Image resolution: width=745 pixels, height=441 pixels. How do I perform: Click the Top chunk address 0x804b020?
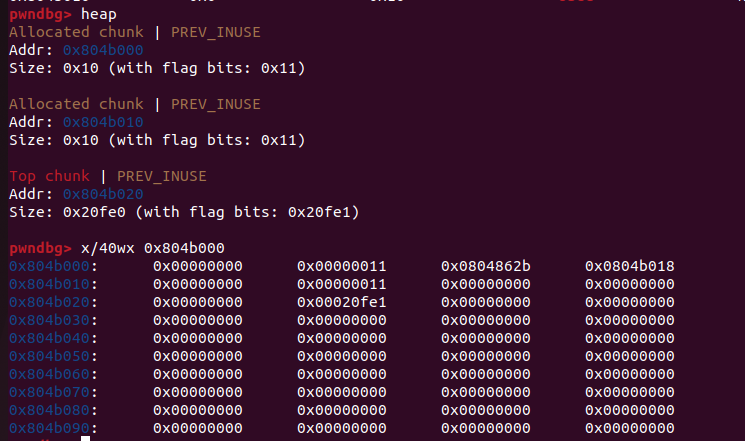(103, 194)
